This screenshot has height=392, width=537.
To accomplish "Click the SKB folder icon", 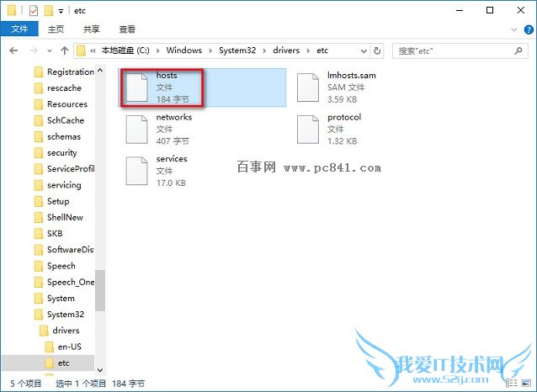I will tap(39, 234).
